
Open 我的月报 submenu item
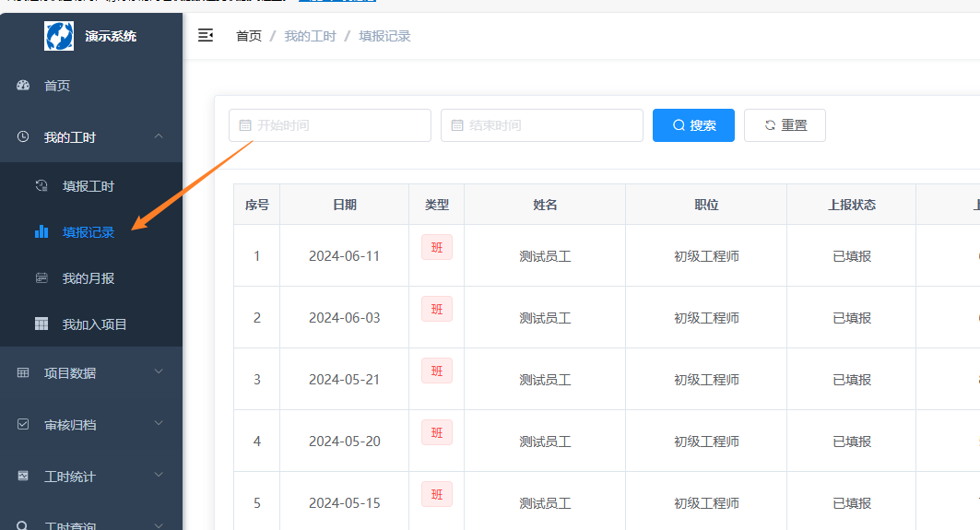[x=91, y=278]
